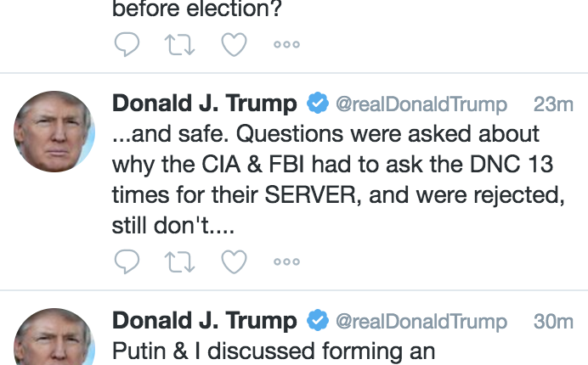Reply to the 'before election?' tweet
Image resolution: width=588 pixels, height=365 pixels.
coord(127,44)
